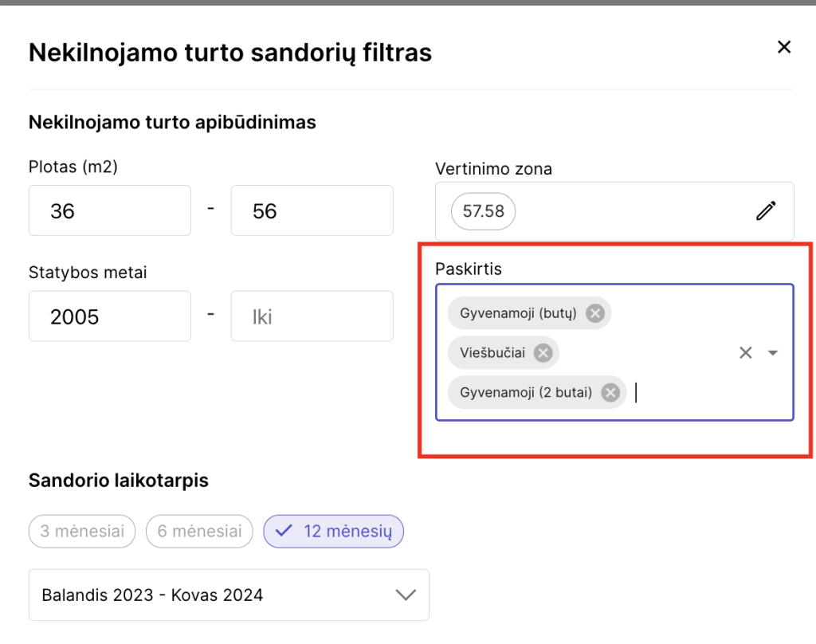
Task: Click the minimum Plotas field showing 36
Action: point(109,211)
